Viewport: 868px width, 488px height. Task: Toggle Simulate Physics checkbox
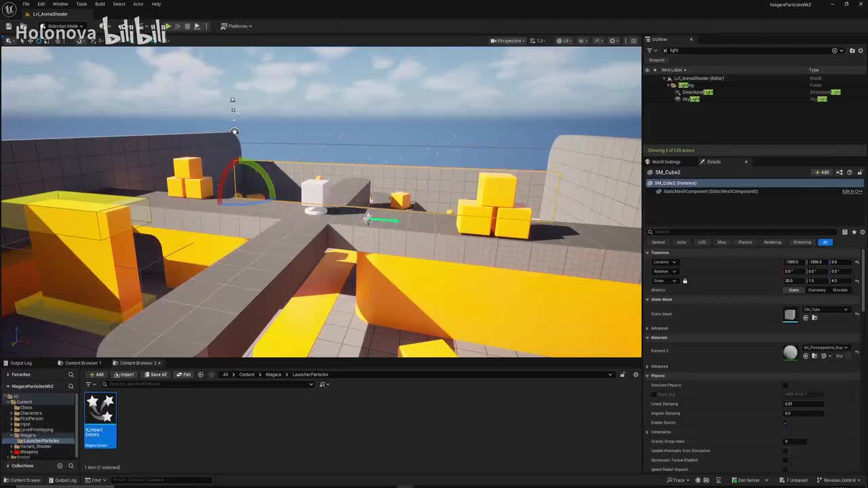tap(785, 386)
